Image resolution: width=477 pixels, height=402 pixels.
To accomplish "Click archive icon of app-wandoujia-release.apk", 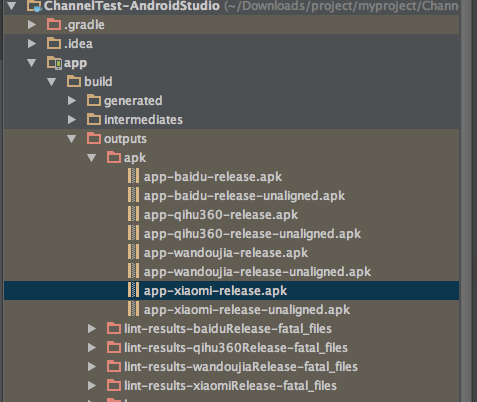I will click(133, 252).
